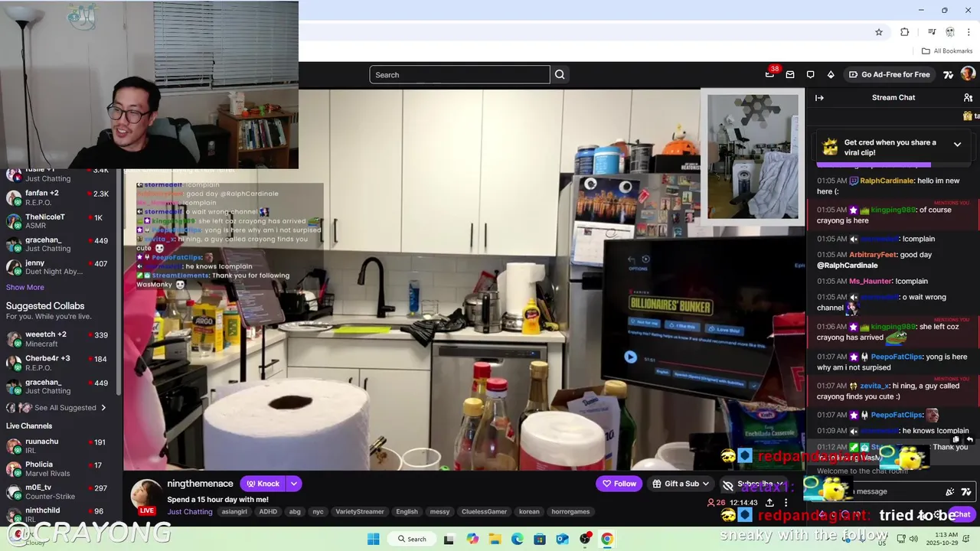980x551 pixels.
Task: Open chat community users list icon
Action: tap(968, 97)
